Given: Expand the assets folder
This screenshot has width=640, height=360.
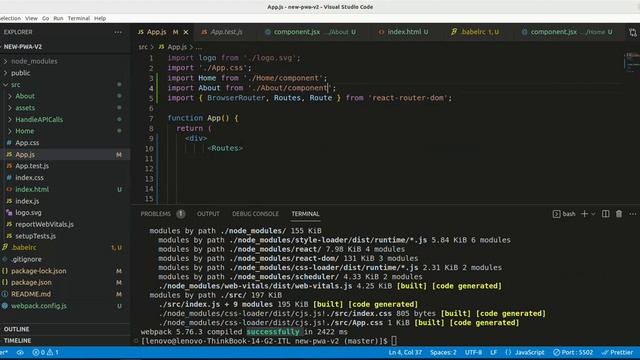Looking at the screenshot, I should [x=10, y=108].
